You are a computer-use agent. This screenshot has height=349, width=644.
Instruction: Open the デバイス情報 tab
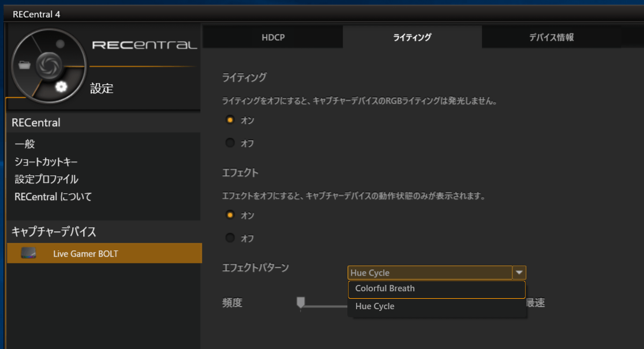[x=551, y=37]
